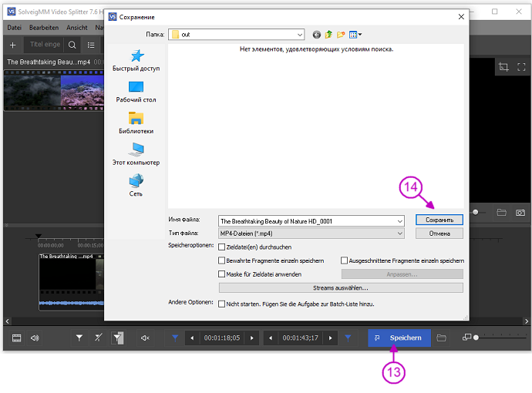532x393 pixels.
Task: Open output folder icon next to Speichern
Action: pyautogui.click(x=441, y=338)
